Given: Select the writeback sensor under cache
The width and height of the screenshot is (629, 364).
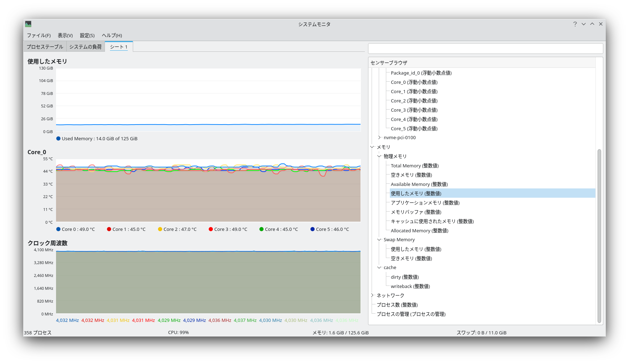Looking at the screenshot, I should [x=410, y=286].
